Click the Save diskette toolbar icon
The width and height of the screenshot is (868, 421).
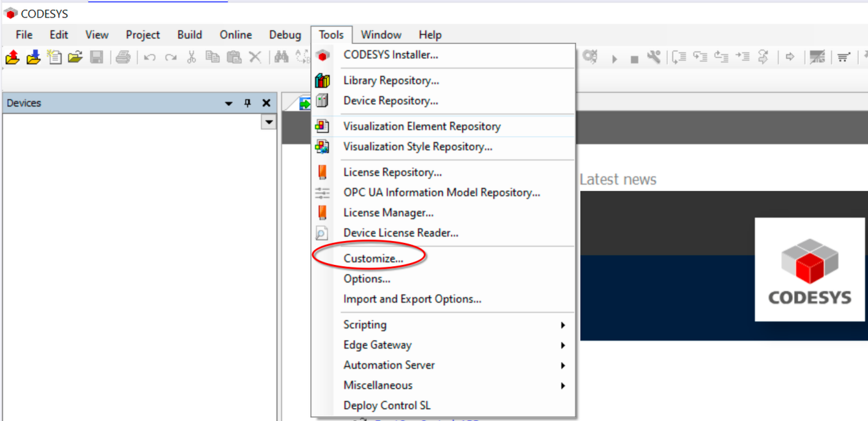pyautogui.click(x=96, y=58)
